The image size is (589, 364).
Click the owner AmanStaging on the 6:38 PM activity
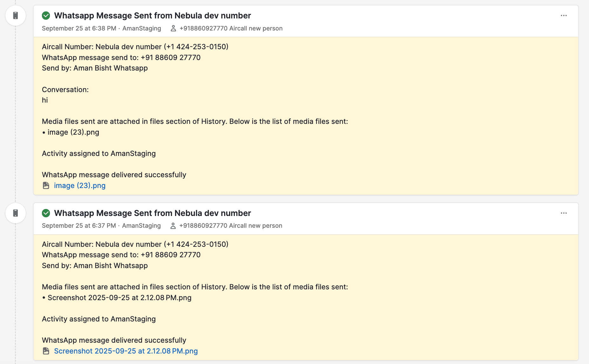(142, 28)
